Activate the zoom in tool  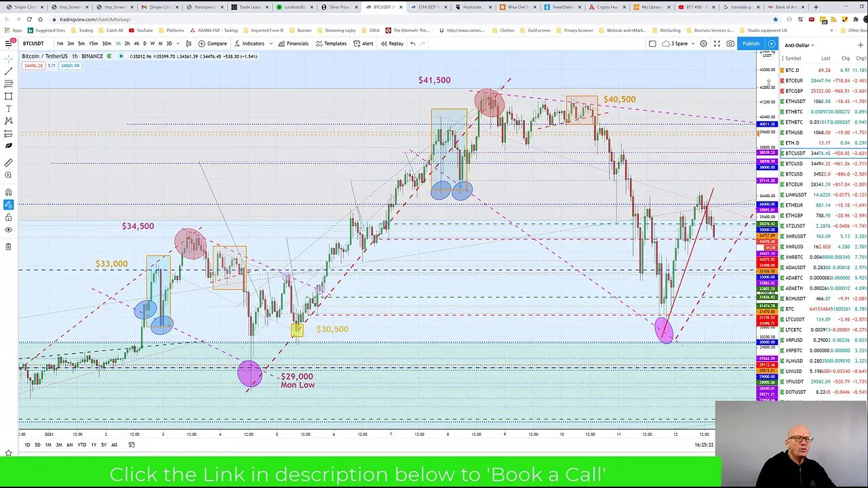(8, 175)
